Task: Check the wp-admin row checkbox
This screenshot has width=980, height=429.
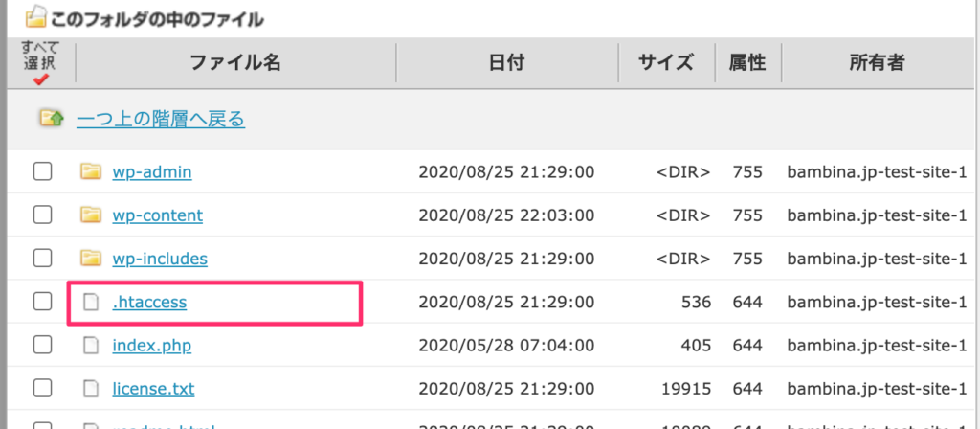Action: point(42,172)
